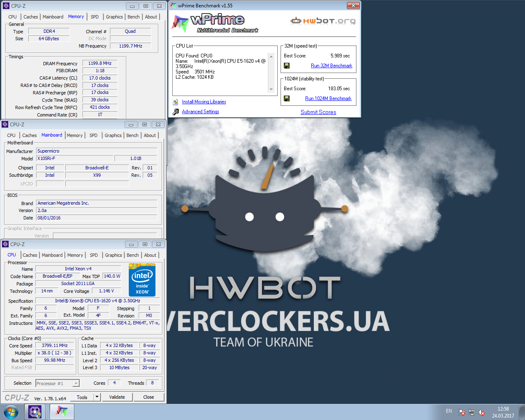Image resolution: width=525 pixels, height=420 pixels.
Task: Click the Max TDP value 140.0 W
Action: (112, 276)
